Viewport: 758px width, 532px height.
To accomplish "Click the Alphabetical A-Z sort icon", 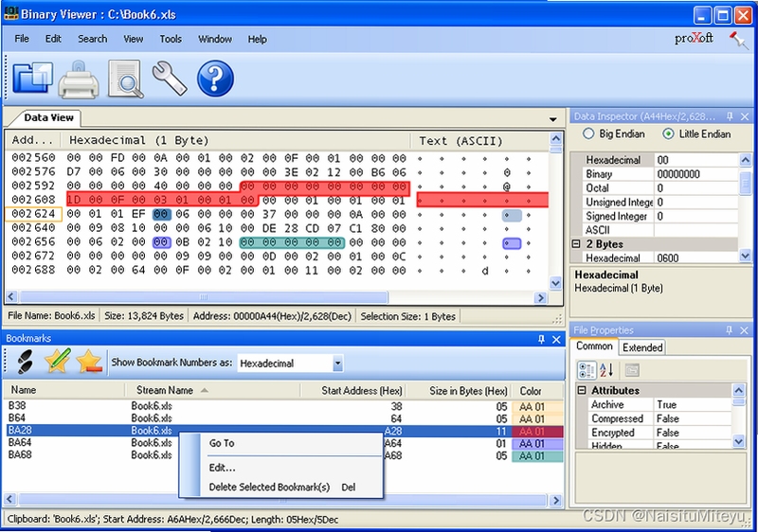I will (x=606, y=370).
